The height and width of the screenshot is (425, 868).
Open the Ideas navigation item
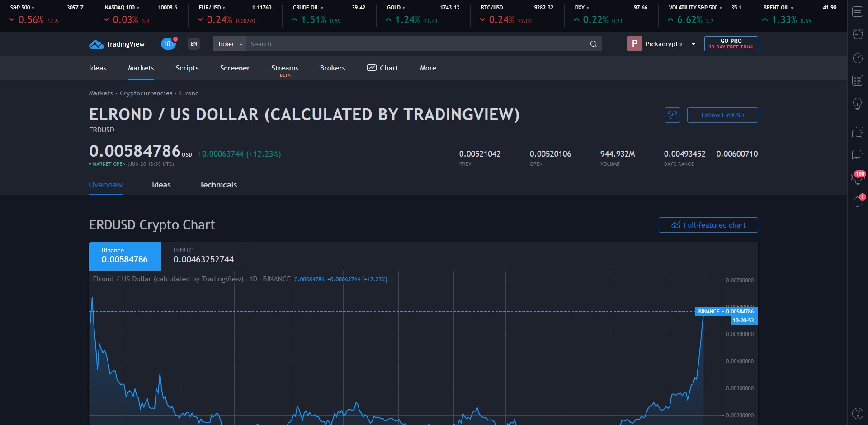click(98, 68)
